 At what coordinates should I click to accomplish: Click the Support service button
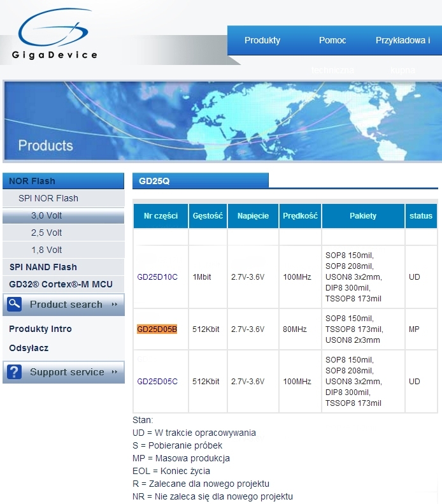click(x=63, y=372)
